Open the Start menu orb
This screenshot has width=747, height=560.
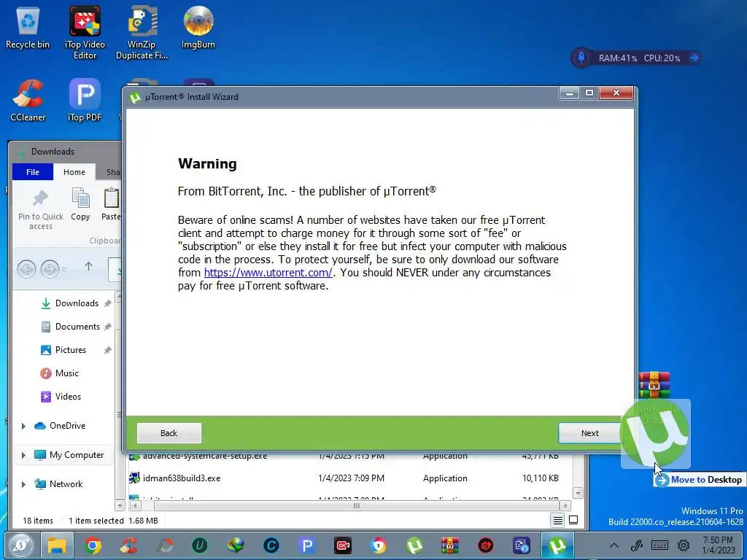tap(20, 545)
